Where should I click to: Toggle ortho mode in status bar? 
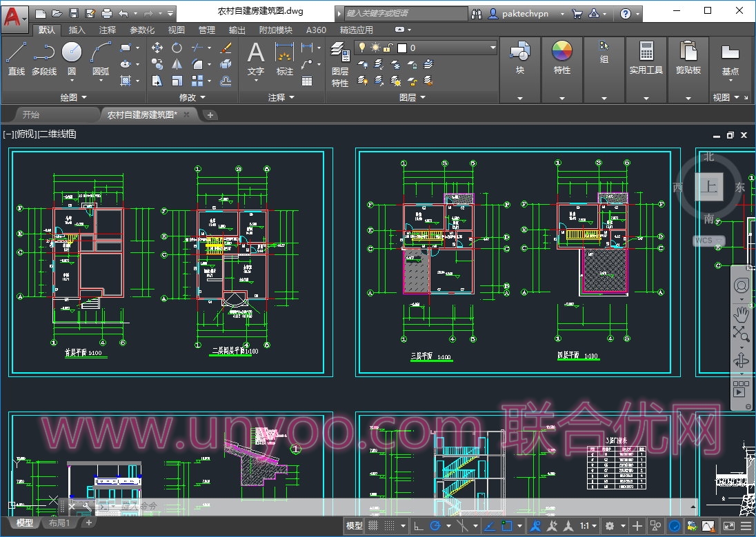pos(419,526)
